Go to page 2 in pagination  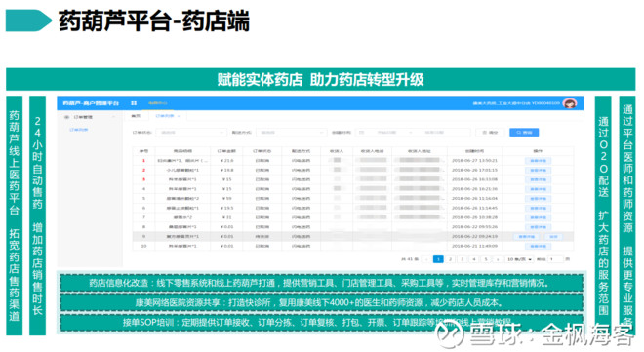451,259
